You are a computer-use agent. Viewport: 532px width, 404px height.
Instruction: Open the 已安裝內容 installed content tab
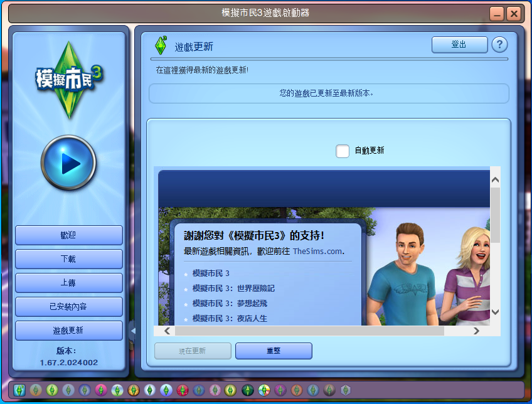(69, 307)
